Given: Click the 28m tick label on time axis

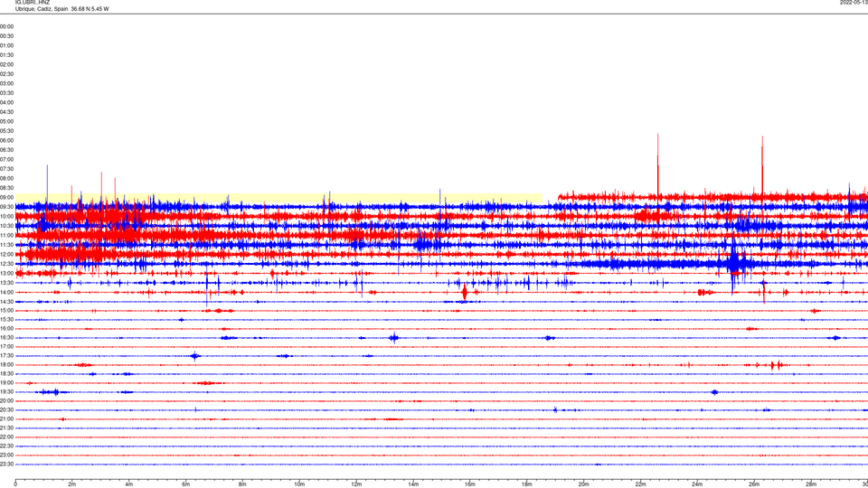Looking at the screenshot, I should click(x=811, y=484).
